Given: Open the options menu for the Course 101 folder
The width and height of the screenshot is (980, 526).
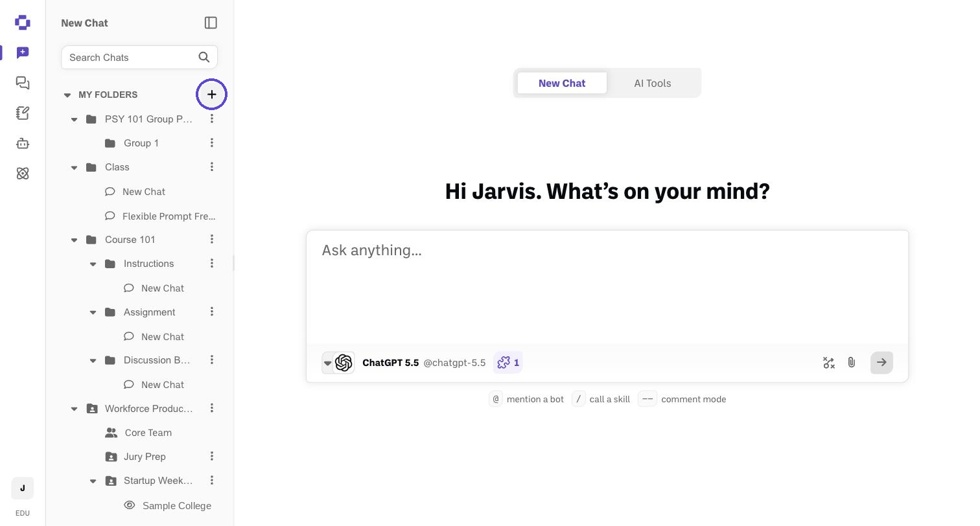Looking at the screenshot, I should pos(211,239).
